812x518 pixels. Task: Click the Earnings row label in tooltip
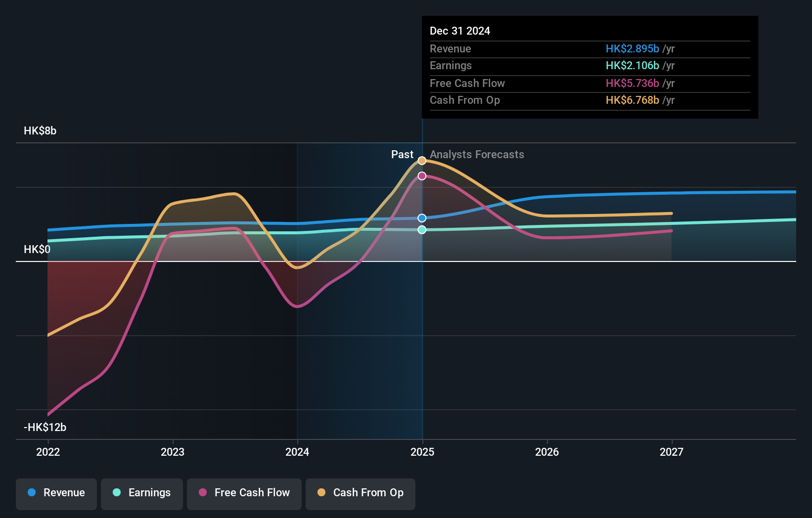pyautogui.click(x=451, y=66)
